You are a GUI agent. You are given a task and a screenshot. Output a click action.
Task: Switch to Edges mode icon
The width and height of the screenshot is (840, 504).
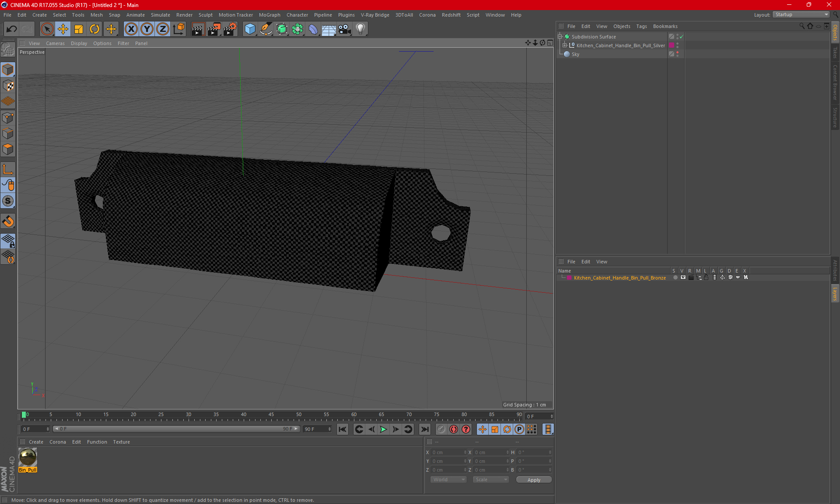pos(8,133)
